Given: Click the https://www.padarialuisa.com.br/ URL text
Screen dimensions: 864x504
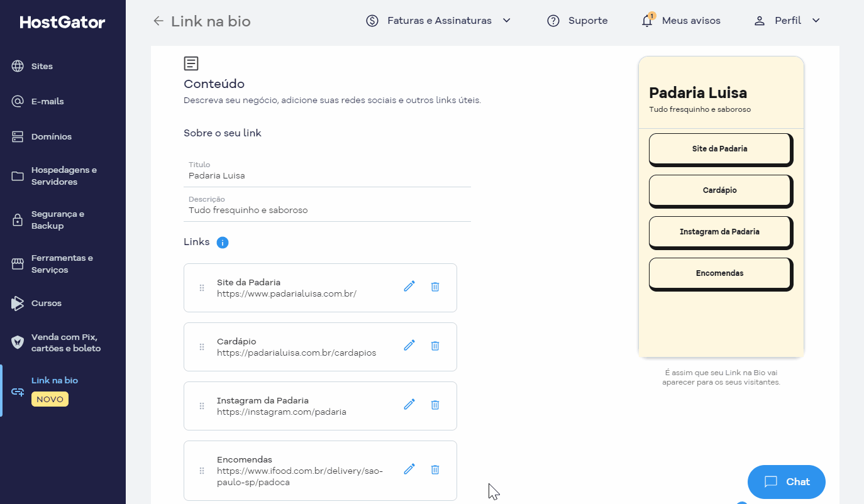Looking at the screenshot, I should pyautogui.click(x=286, y=294).
